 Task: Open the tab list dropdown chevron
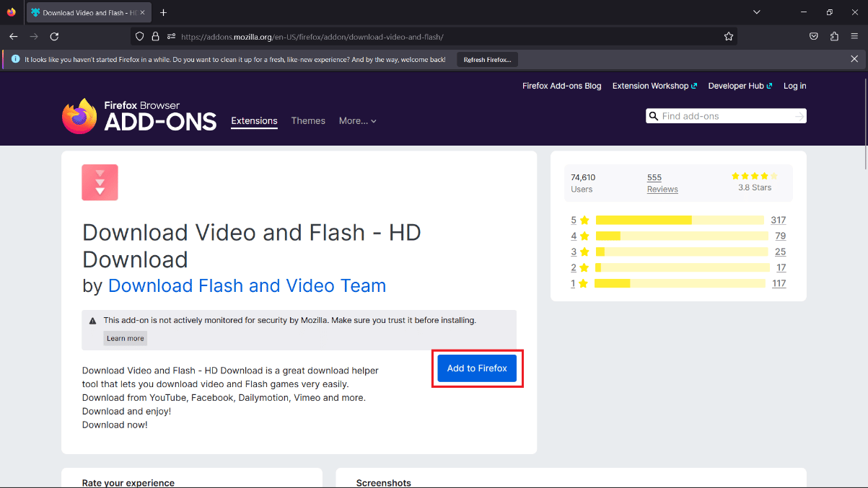click(x=756, y=12)
